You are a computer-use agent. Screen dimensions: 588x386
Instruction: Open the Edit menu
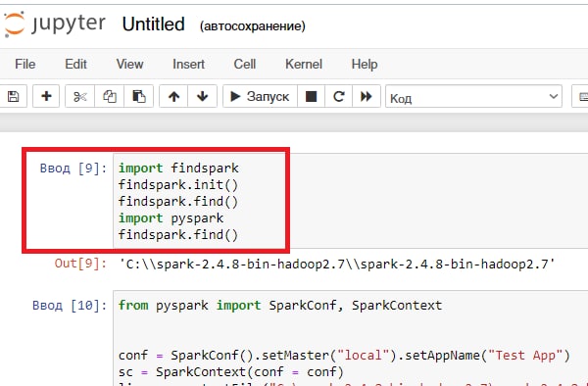pyautogui.click(x=75, y=64)
